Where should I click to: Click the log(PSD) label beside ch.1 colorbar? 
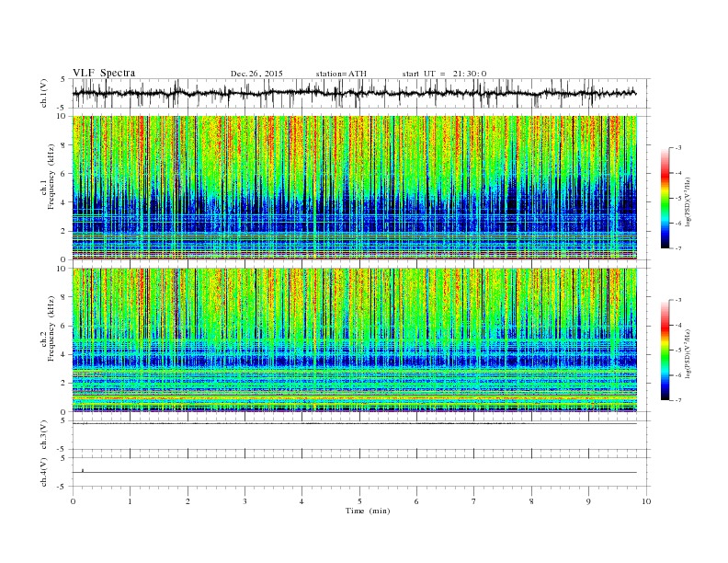[x=688, y=202]
